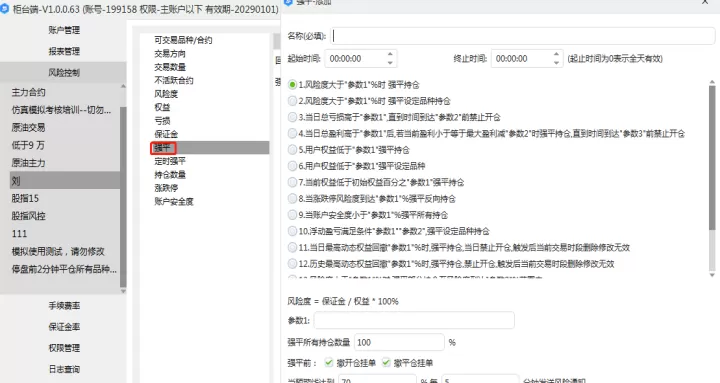Click the template list scroll-up arrow
Viewport: 720px width, 383px height.
123,86
